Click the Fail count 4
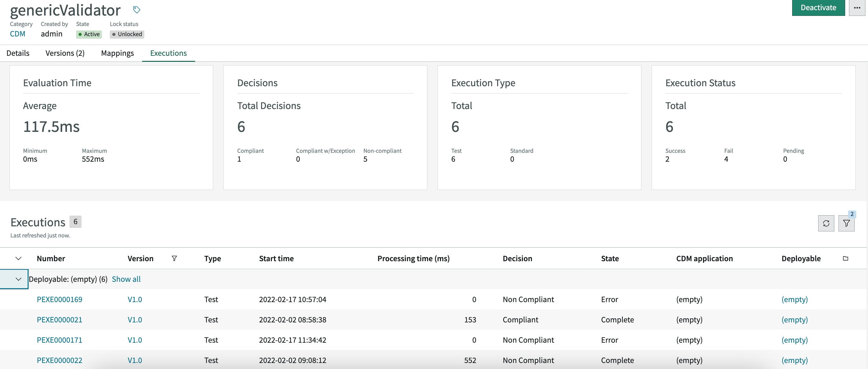This screenshot has height=369, width=868. [x=726, y=159]
